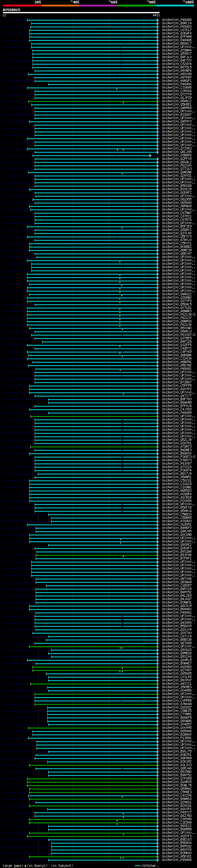197x868 pixels.
Task: Click the cyan ~100% identity legend segment
Action: 175,6
